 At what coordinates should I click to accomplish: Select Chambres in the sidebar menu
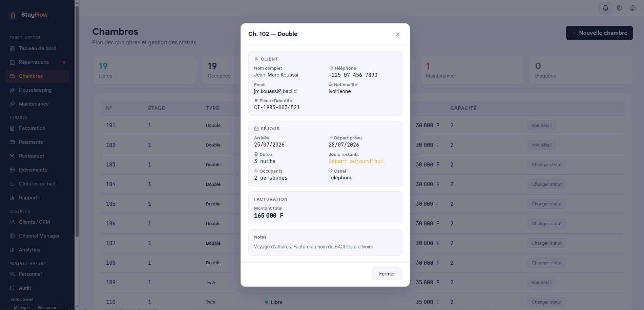click(x=37, y=76)
